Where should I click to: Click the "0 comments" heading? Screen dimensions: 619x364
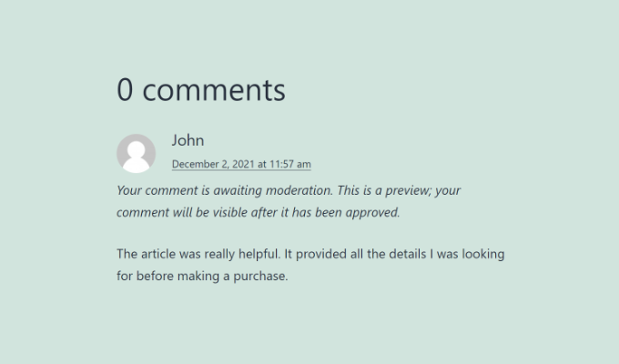[x=201, y=89]
